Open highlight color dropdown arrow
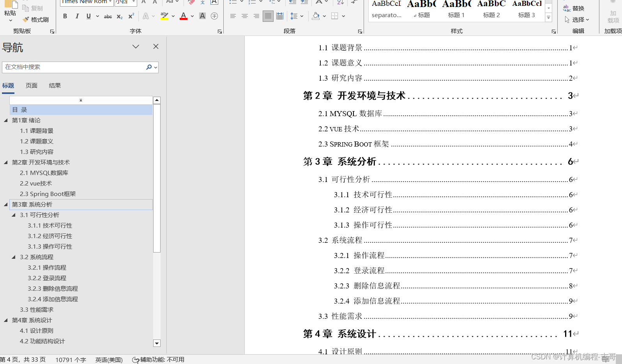 point(173,16)
